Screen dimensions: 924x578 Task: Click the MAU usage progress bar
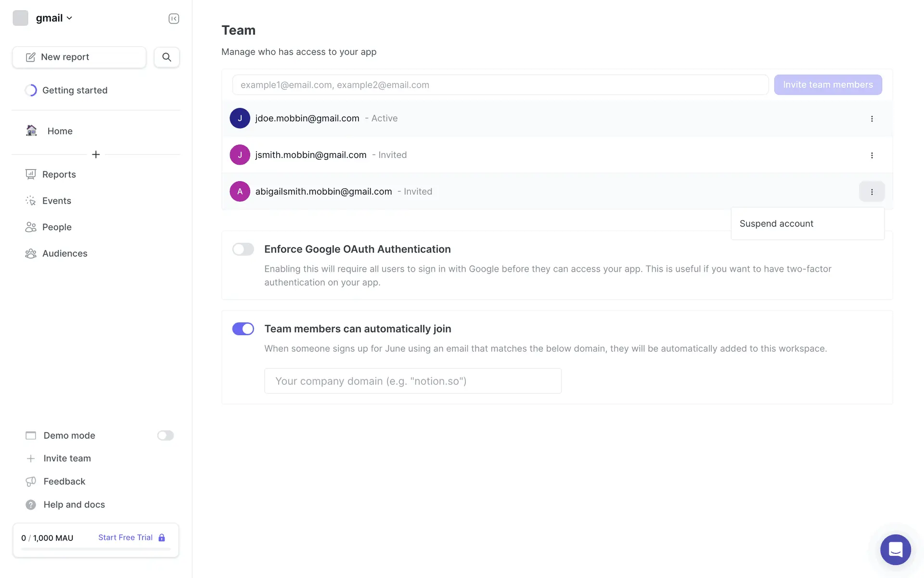click(96, 549)
